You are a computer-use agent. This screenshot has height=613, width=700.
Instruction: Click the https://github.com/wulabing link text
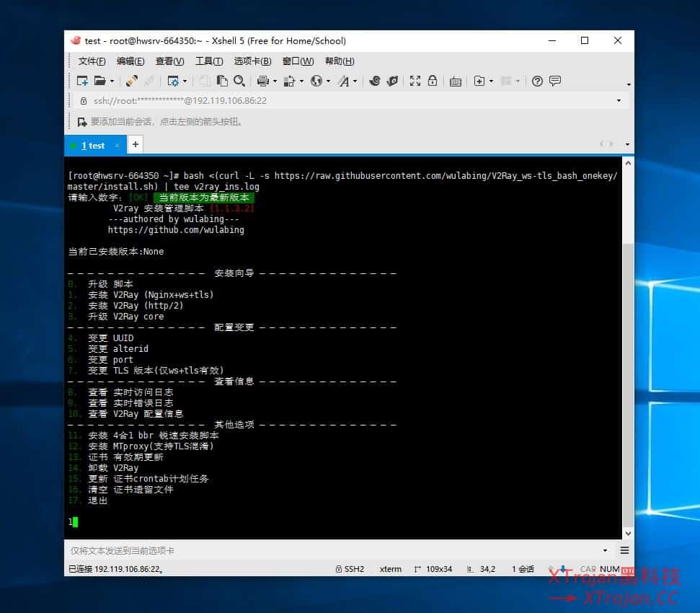pyautogui.click(x=176, y=230)
